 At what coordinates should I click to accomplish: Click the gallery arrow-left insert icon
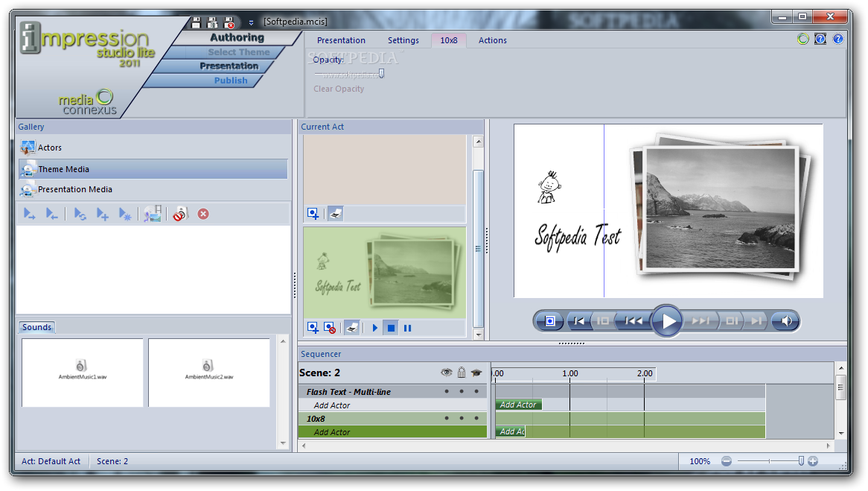pyautogui.click(x=51, y=214)
